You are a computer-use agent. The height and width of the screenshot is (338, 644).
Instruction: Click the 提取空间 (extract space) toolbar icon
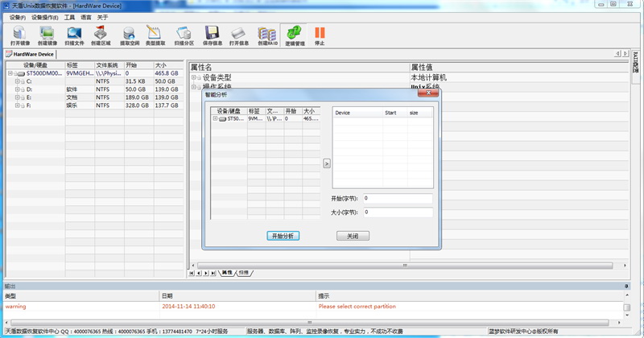[130, 35]
